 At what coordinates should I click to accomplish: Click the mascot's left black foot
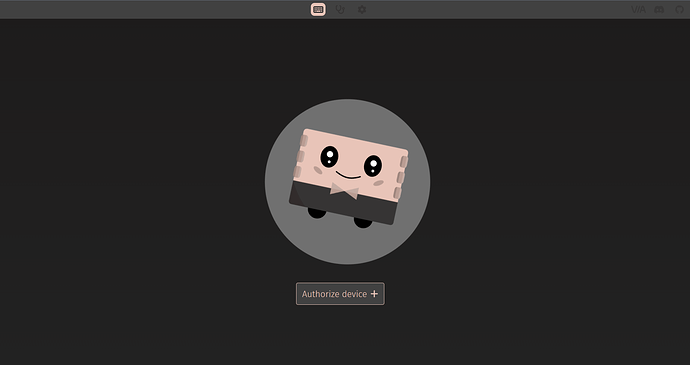[317, 214]
